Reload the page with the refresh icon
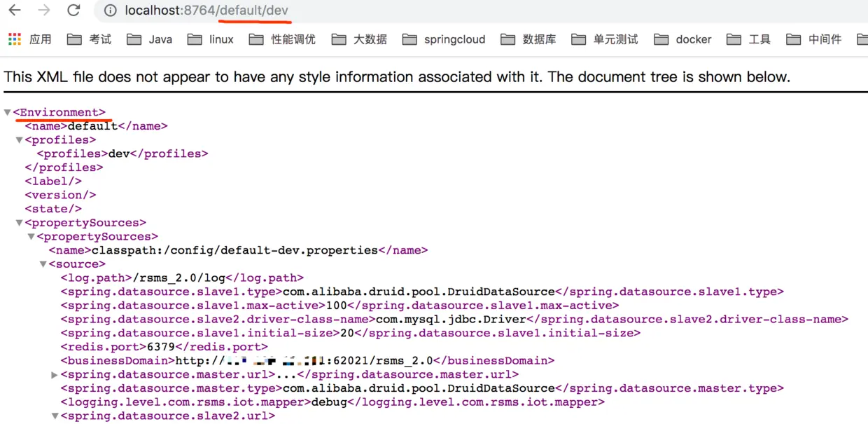 pyautogui.click(x=73, y=11)
